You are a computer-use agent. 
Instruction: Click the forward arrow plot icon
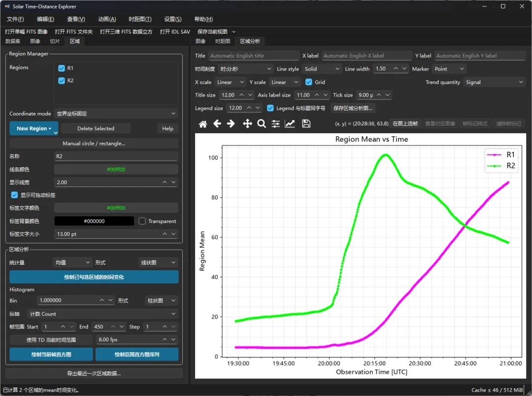coord(231,124)
